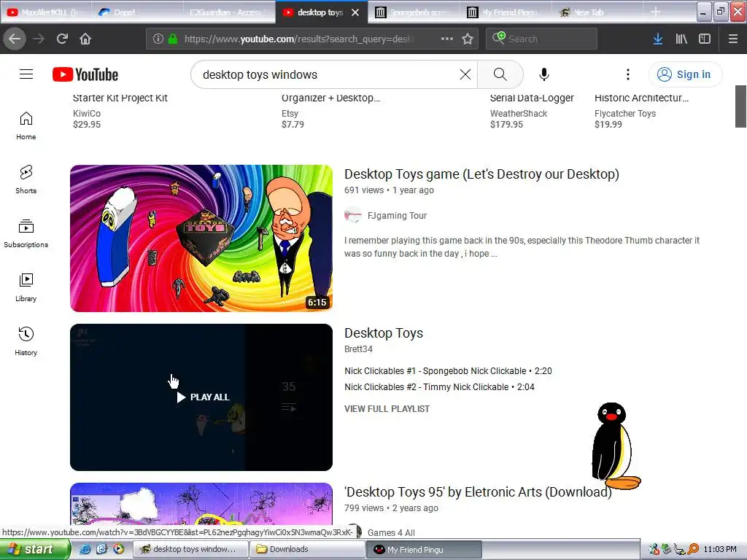
Task: Start voice search with microphone icon
Action: click(544, 74)
